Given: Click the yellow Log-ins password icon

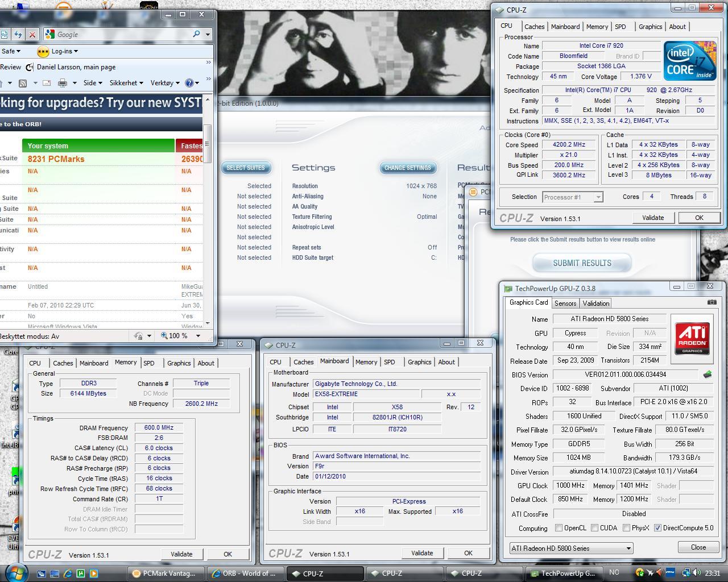Looking at the screenshot, I should (x=43, y=52).
